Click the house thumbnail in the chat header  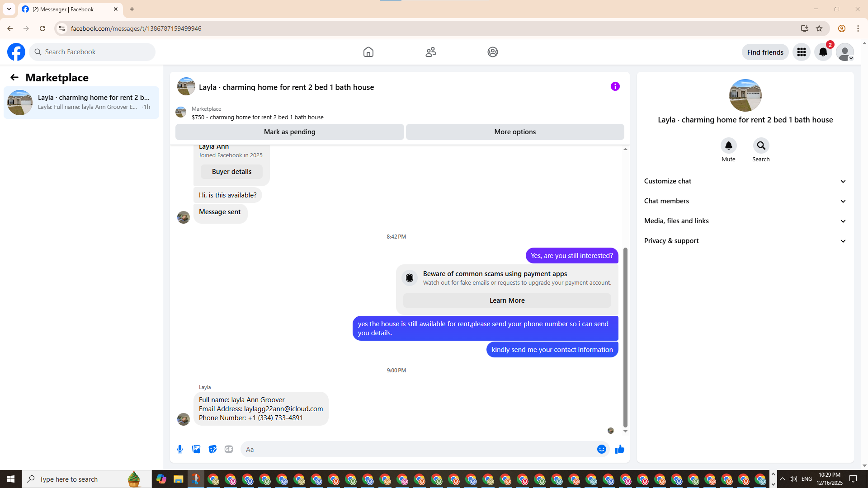pyautogui.click(x=186, y=86)
